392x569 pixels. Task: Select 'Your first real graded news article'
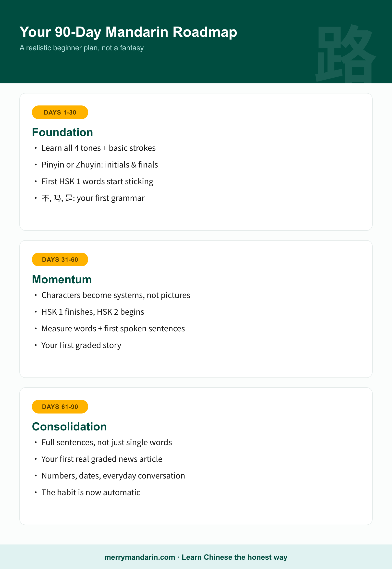point(102,459)
